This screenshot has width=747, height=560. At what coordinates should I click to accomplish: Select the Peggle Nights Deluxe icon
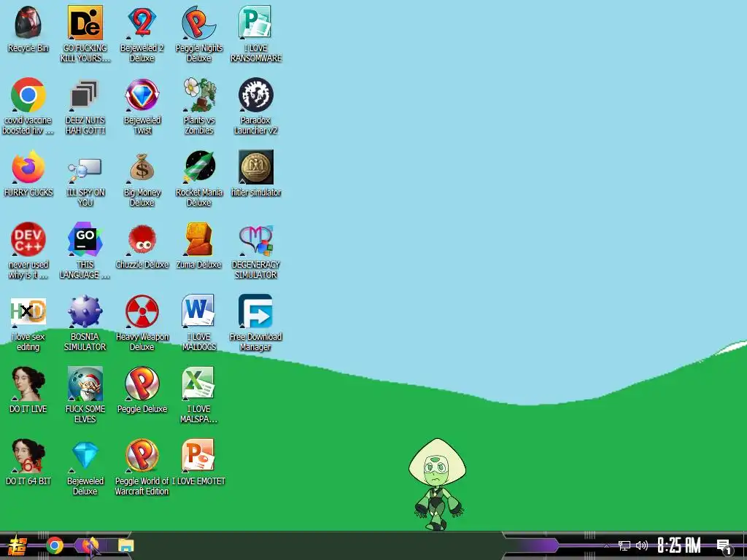tap(198, 23)
